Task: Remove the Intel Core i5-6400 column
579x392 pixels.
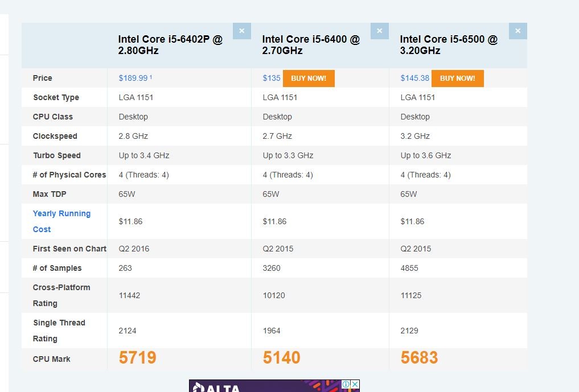Action: point(380,31)
